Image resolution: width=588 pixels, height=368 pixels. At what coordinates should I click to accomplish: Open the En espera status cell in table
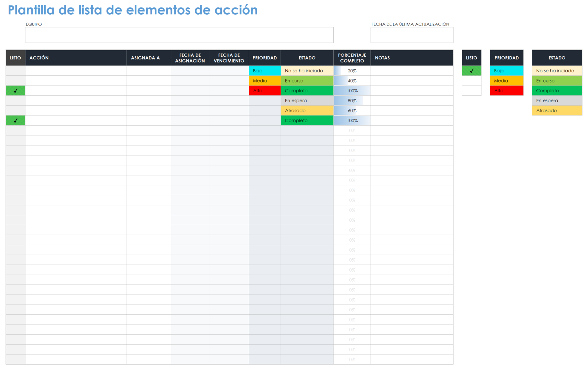click(x=307, y=100)
